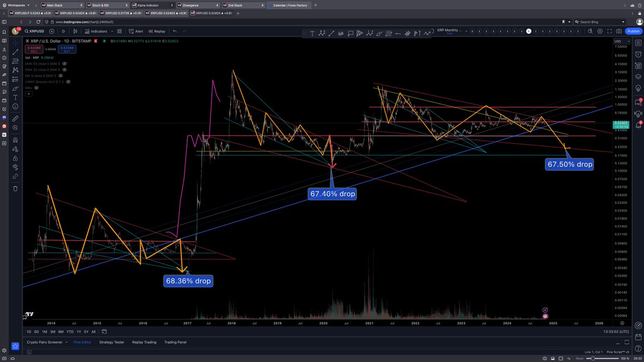Click the add symbol plus icon next to XRPUSD
644x362 pixels.
(x=52, y=31)
